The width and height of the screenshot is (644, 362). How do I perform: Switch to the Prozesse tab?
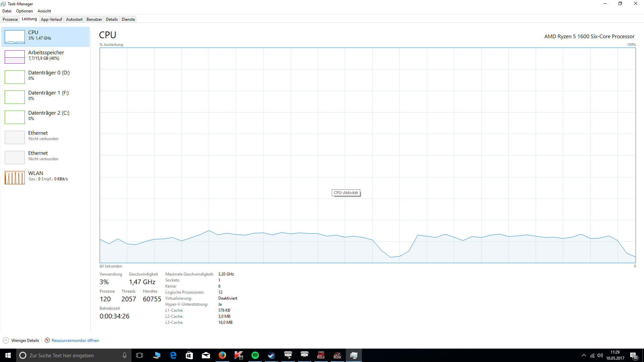[x=10, y=19]
